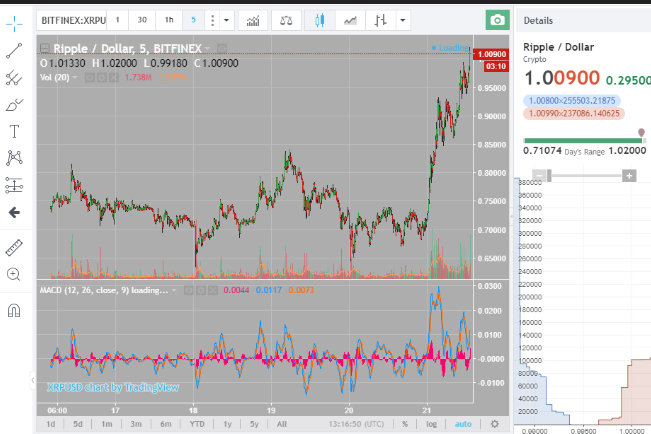Screen dimensions: 651x434
Task: Click the Day's Range green bar
Action: point(585,140)
